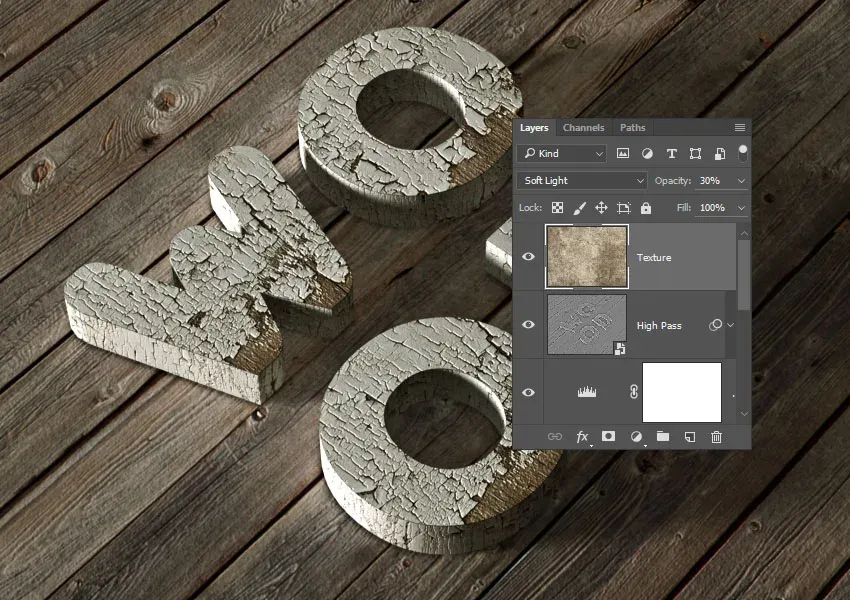Viewport: 850px width, 600px height.
Task: Click layers list scrollbar up arrow
Action: 744,232
